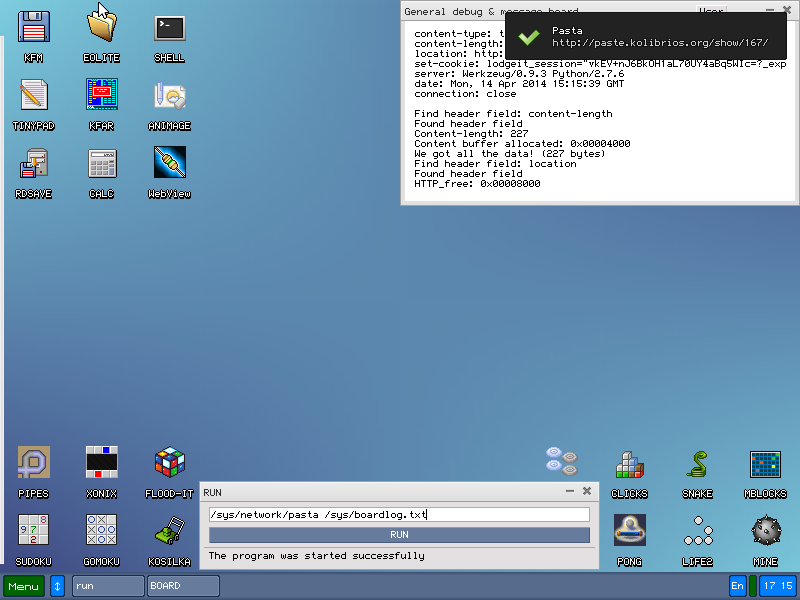Image resolution: width=800 pixels, height=600 pixels.
Task: Launch the ANIMAGE image editor
Action: [x=169, y=96]
